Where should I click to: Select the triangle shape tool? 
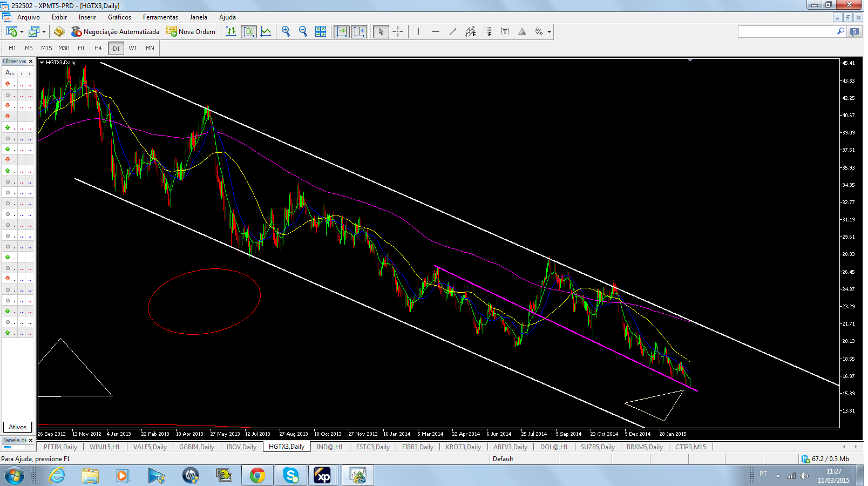[x=522, y=32]
